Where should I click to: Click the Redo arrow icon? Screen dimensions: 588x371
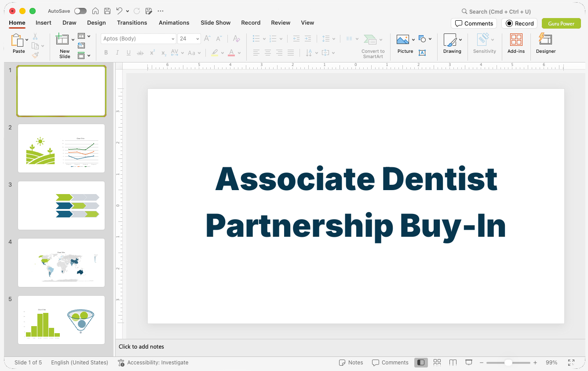point(137,11)
